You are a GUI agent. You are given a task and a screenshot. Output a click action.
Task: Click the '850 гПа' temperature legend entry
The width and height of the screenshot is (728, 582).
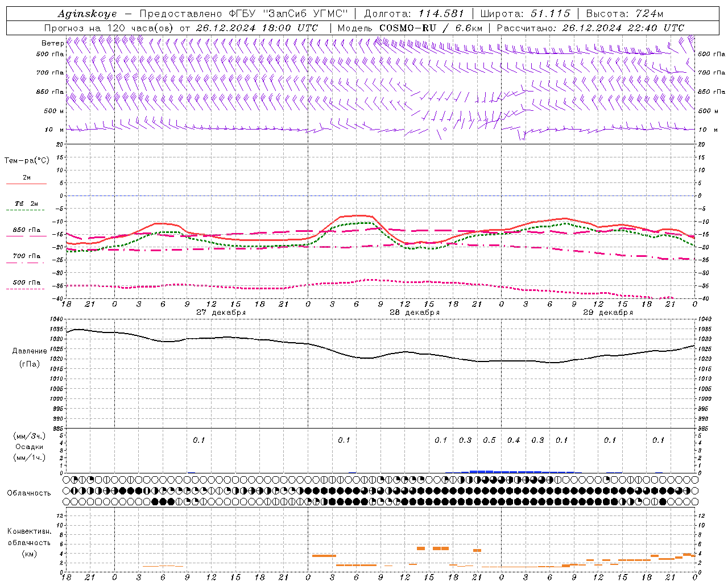click(27, 230)
